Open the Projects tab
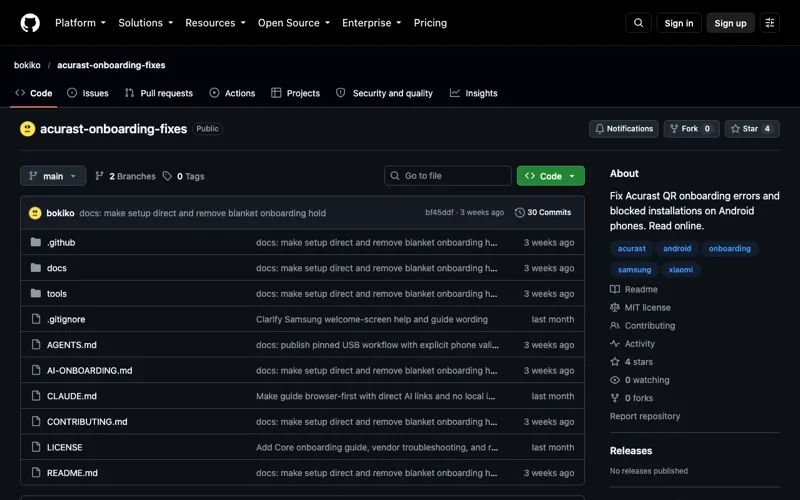This screenshot has width=800, height=500. (295, 93)
